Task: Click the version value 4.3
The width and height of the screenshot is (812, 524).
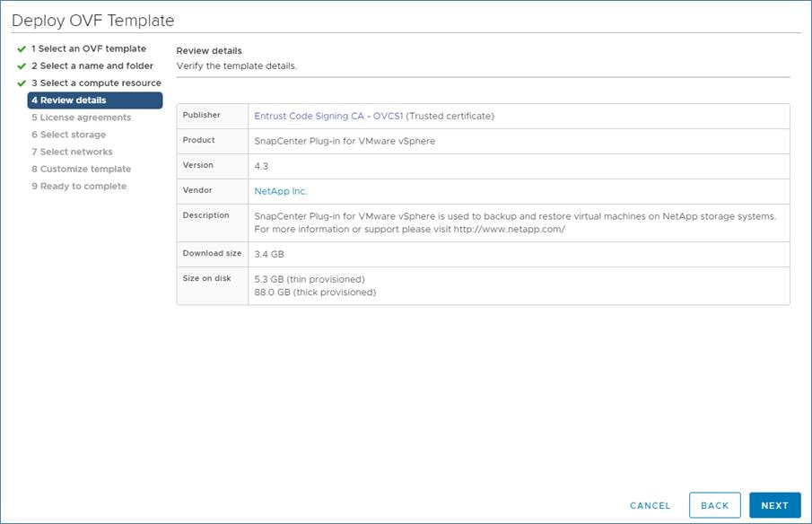Action: click(x=261, y=166)
